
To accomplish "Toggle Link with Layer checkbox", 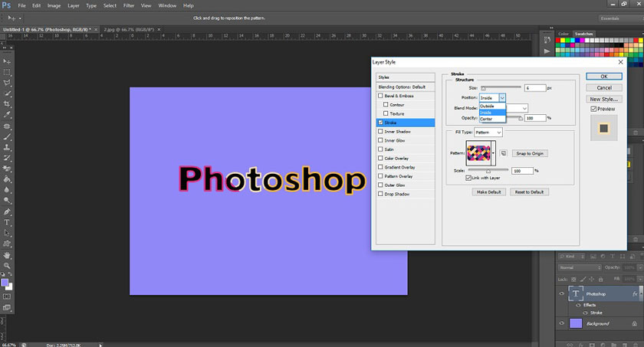I will [x=468, y=178].
